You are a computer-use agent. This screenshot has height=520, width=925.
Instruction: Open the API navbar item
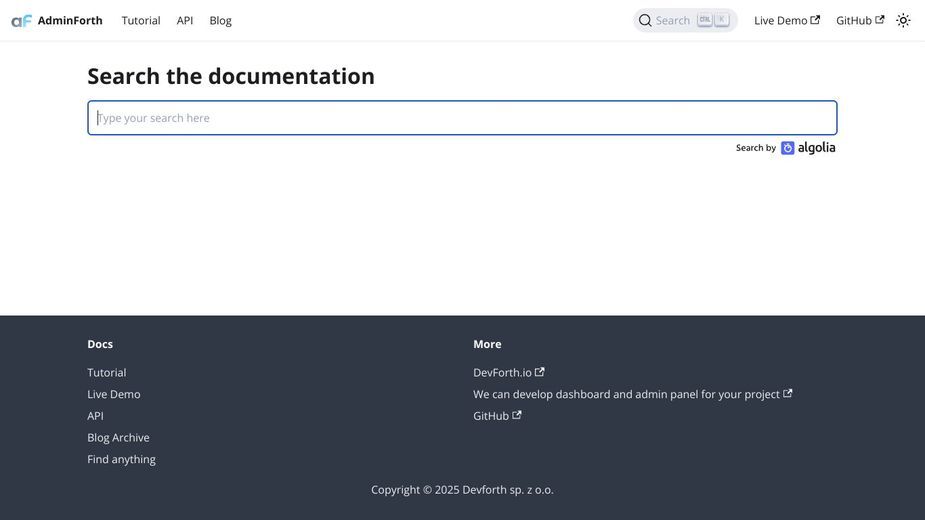185,21
